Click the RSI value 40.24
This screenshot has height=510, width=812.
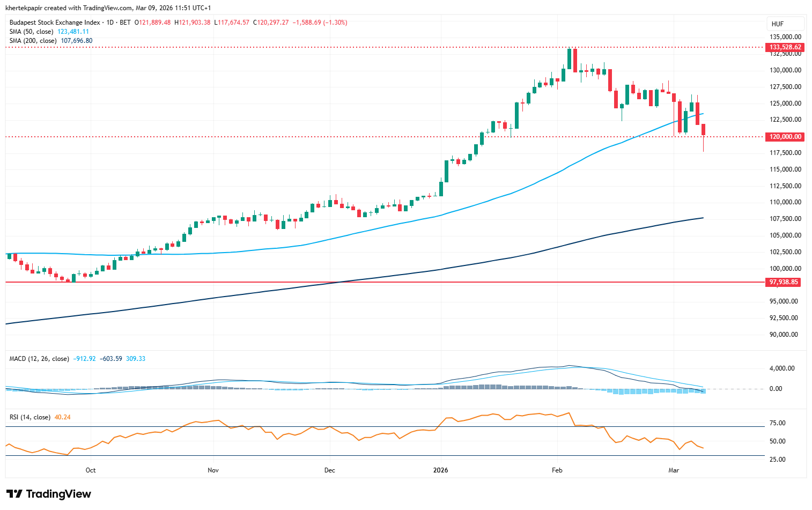click(x=63, y=417)
